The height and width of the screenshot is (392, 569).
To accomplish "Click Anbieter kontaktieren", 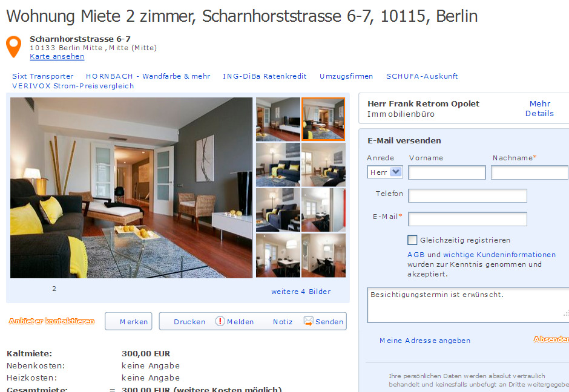I will (51, 321).
